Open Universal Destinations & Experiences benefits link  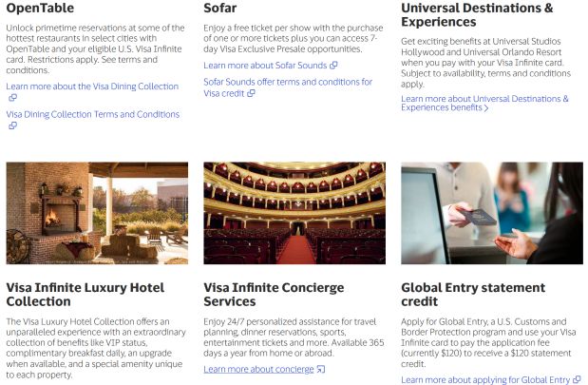[484, 104]
